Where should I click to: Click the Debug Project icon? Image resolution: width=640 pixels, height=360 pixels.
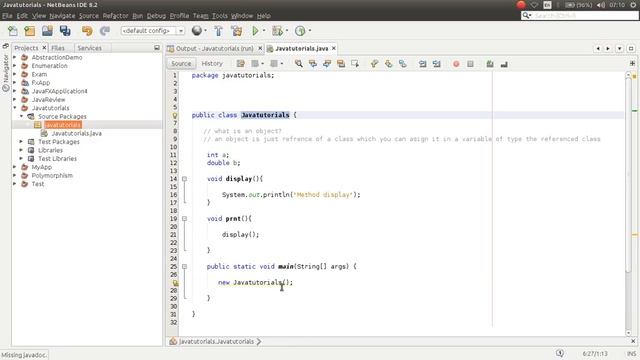[x=277, y=31]
